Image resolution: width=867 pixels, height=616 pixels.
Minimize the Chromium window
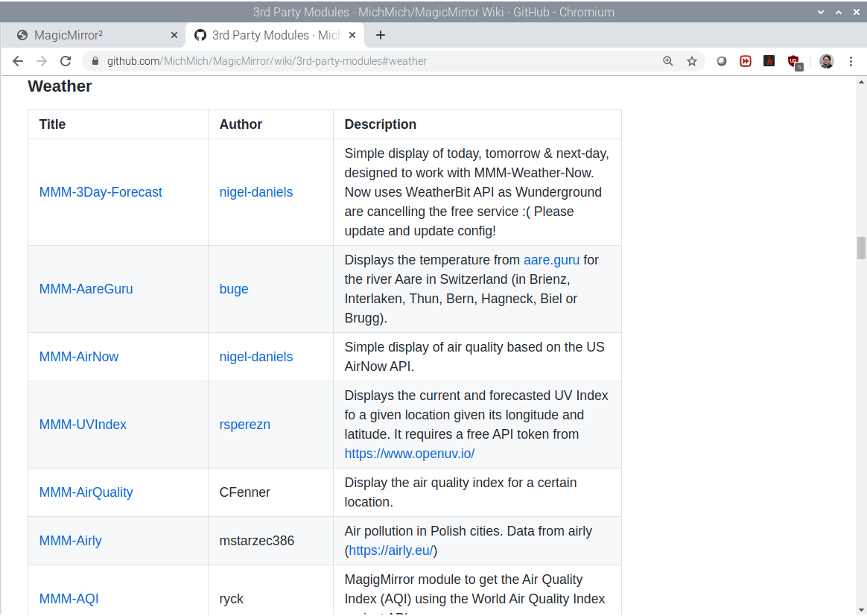821,12
